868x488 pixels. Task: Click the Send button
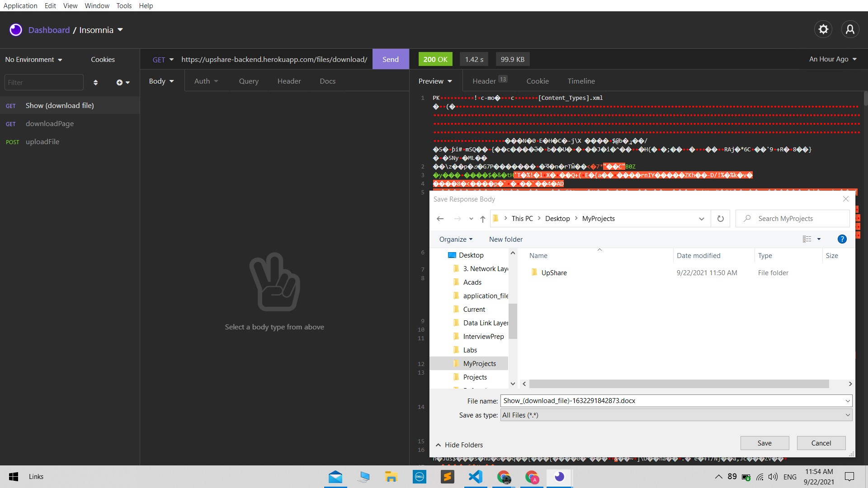click(x=390, y=59)
